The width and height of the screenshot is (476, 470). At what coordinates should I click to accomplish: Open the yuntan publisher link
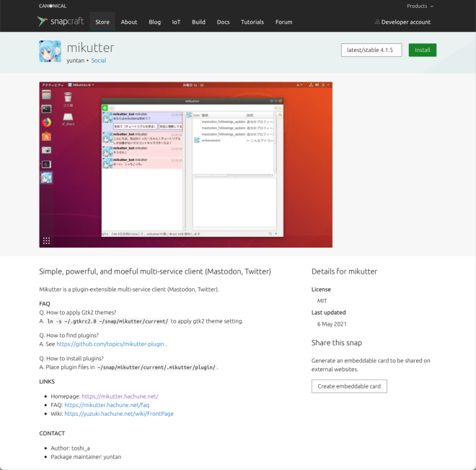pos(76,61)
